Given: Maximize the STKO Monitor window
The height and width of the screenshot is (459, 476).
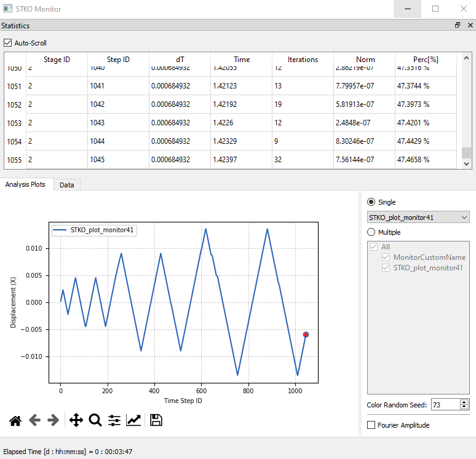Looking at the screenshot, I should click(x=435, y=9).
